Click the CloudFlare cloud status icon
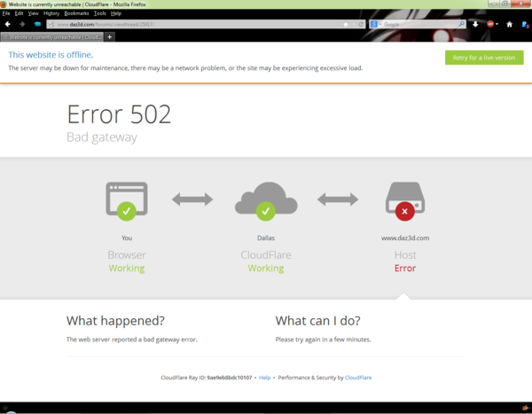 click(x=266, y=201)
